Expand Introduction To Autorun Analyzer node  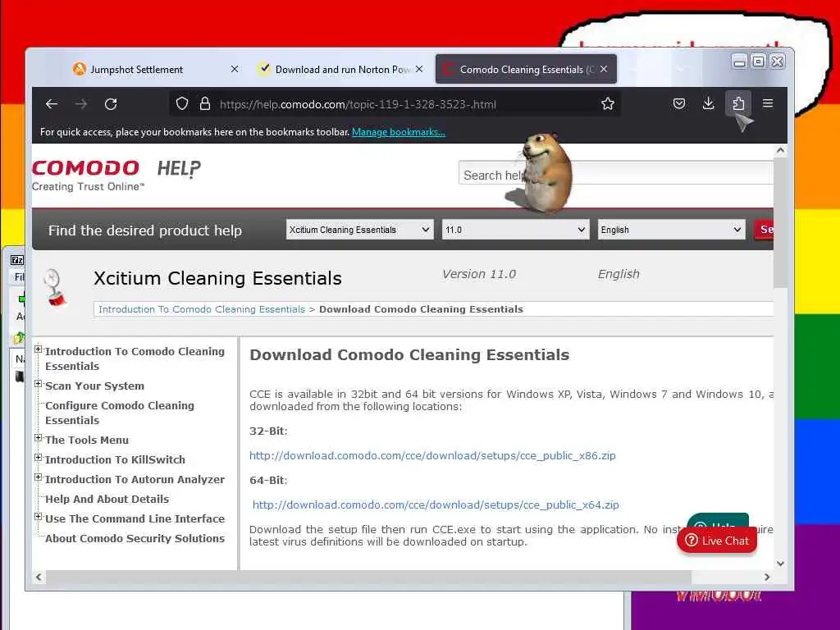click(x=38, y=477)
